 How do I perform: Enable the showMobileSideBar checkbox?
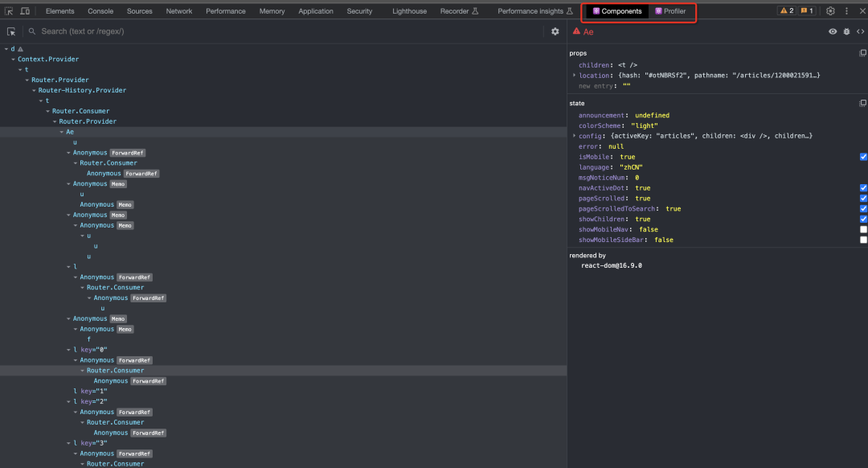(x=863, y=240)
